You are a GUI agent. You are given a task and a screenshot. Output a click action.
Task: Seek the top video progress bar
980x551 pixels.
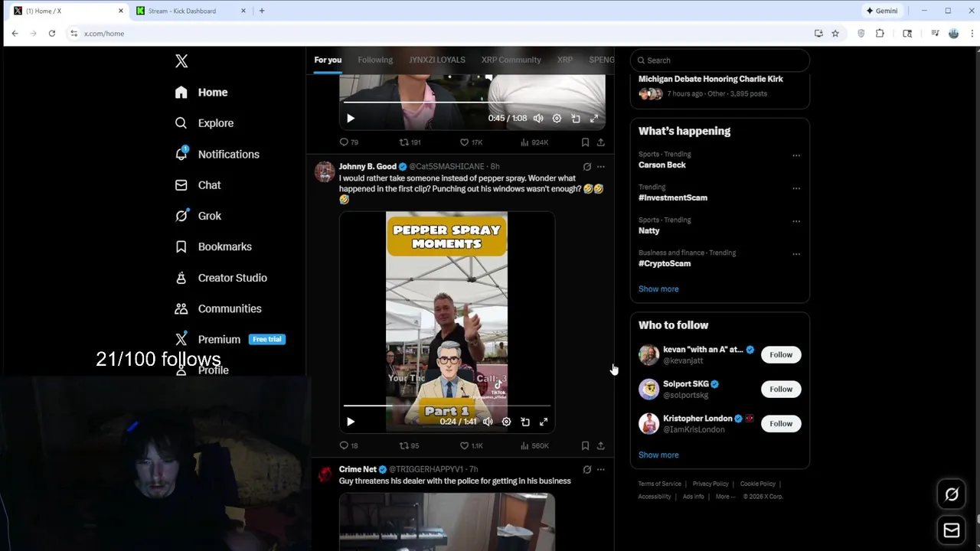coord(472,102)
